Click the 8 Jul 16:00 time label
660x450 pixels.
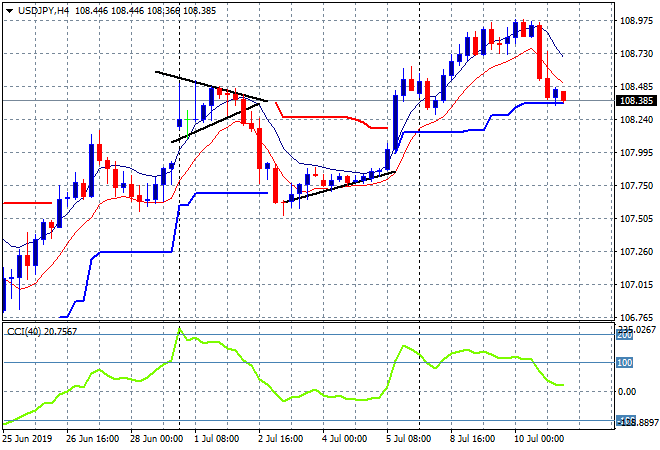tap(473, 439)
